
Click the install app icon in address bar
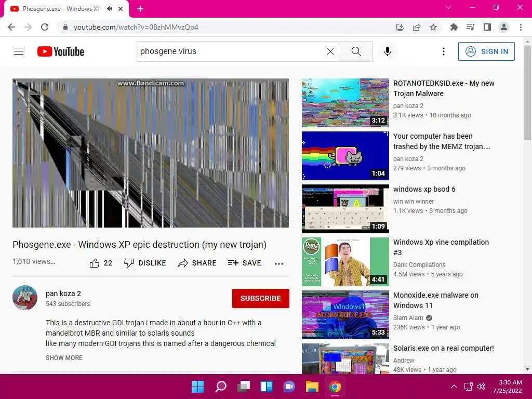(x=400, y=27)
